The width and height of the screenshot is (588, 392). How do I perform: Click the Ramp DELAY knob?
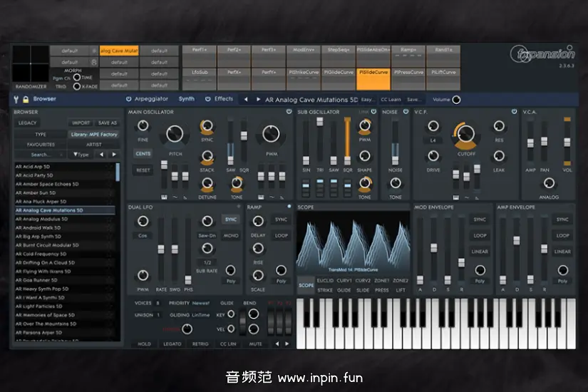click(x=258, y=222)
